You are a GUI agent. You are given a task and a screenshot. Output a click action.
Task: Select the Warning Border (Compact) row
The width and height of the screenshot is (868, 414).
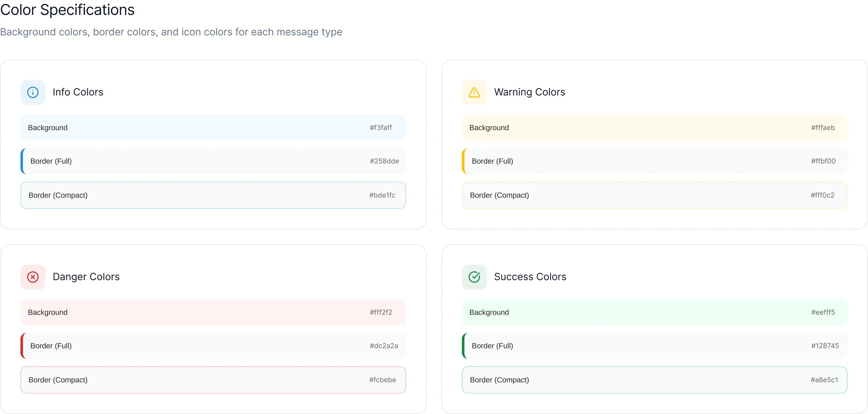click(654, 195)
